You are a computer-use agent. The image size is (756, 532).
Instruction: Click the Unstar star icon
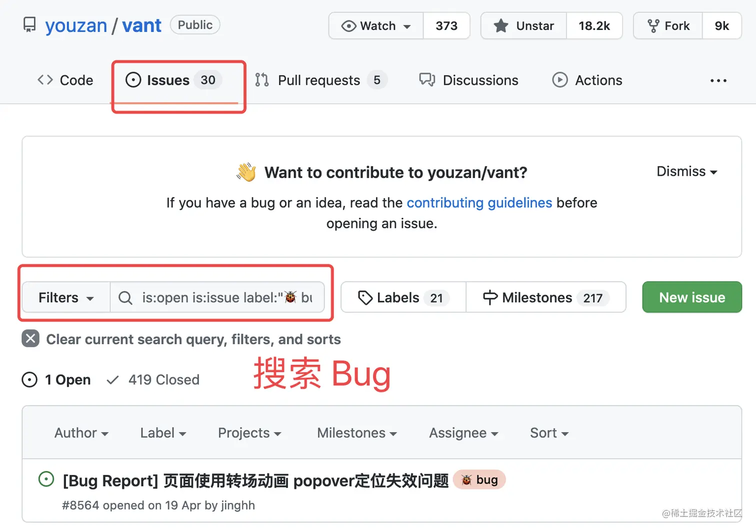point(500,26)
